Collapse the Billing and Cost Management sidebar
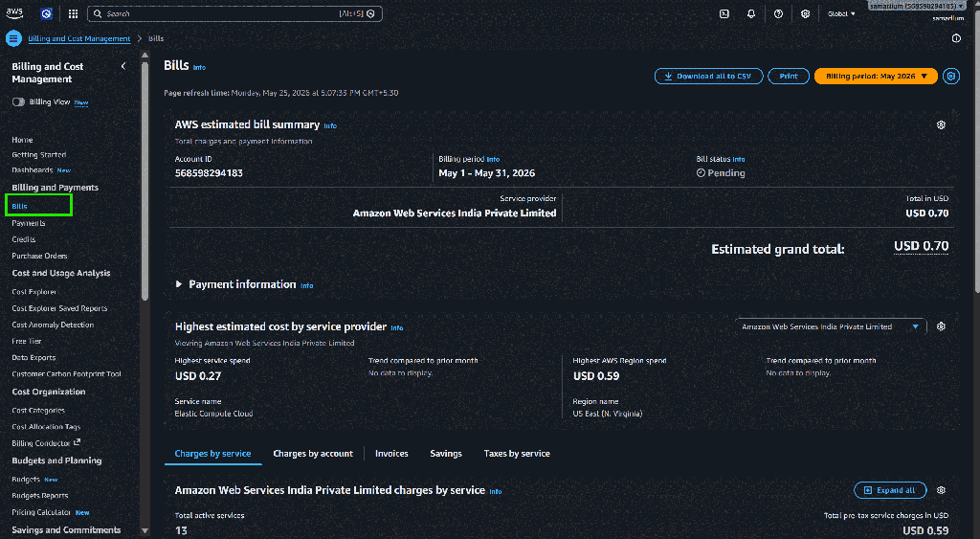The width and height of the screenshot is (980, 539). [123, 66]
